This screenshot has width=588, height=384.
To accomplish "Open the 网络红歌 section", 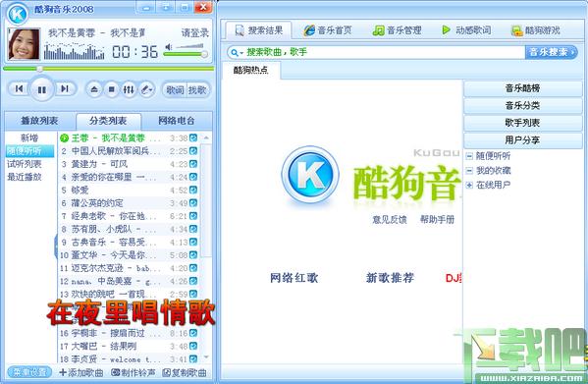I will coord(294,278).
